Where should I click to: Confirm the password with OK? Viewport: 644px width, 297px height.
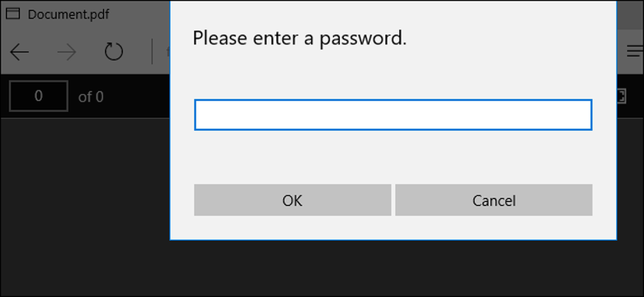point(292,200)
